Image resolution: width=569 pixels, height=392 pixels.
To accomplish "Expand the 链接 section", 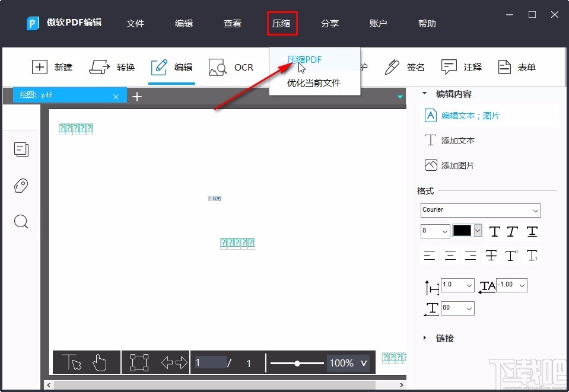I will tap(424, 338).
